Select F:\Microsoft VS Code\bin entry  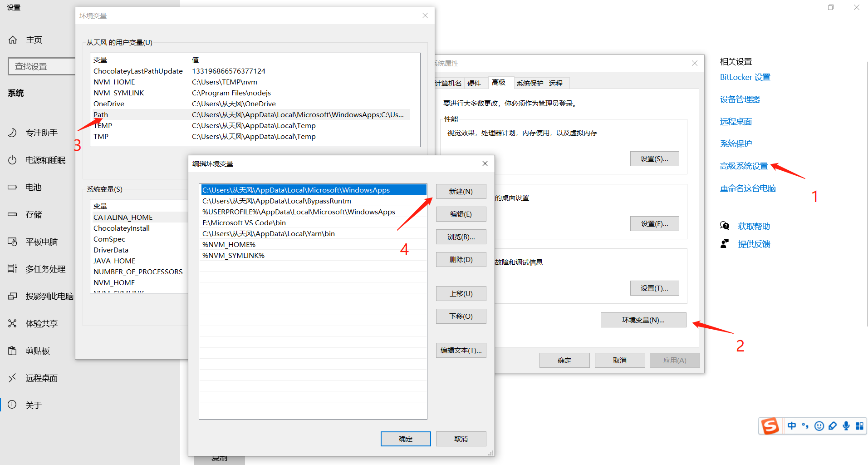tap(314, 223)
